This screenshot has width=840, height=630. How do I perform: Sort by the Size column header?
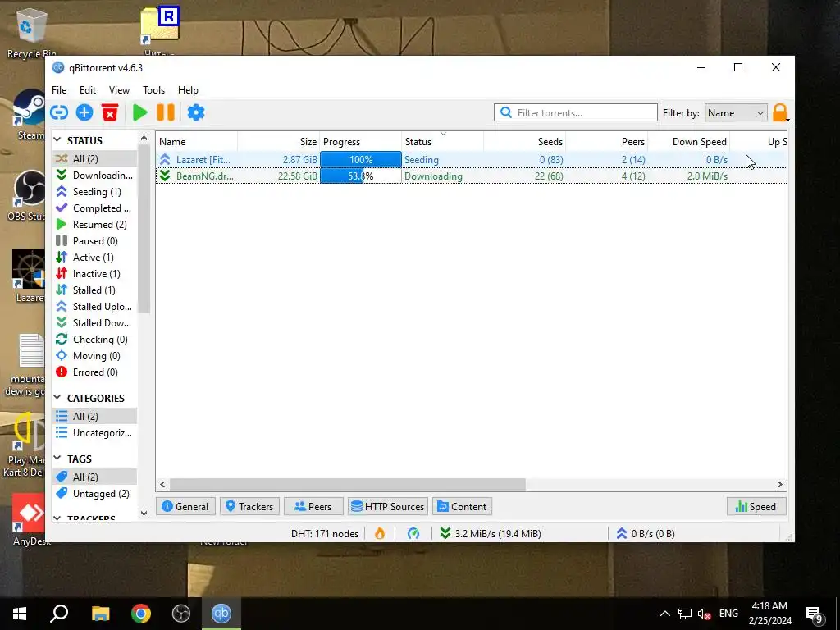click(279, 141)
